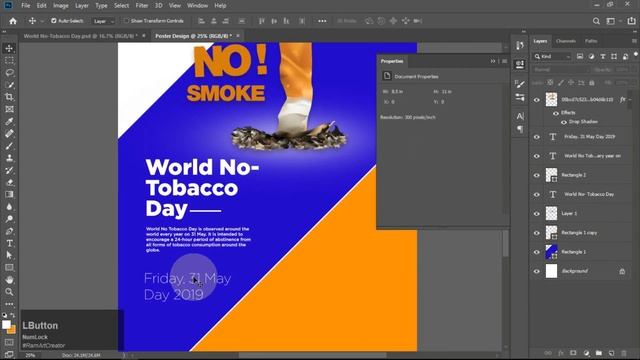Open the Layers panel options menu

pyautogui.click(x=634, y=41)
